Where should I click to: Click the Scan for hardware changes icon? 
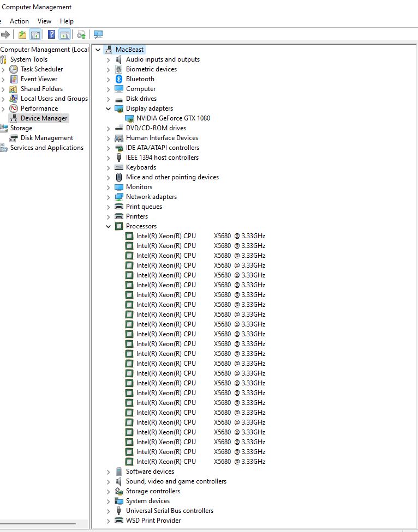pos(98,34)
